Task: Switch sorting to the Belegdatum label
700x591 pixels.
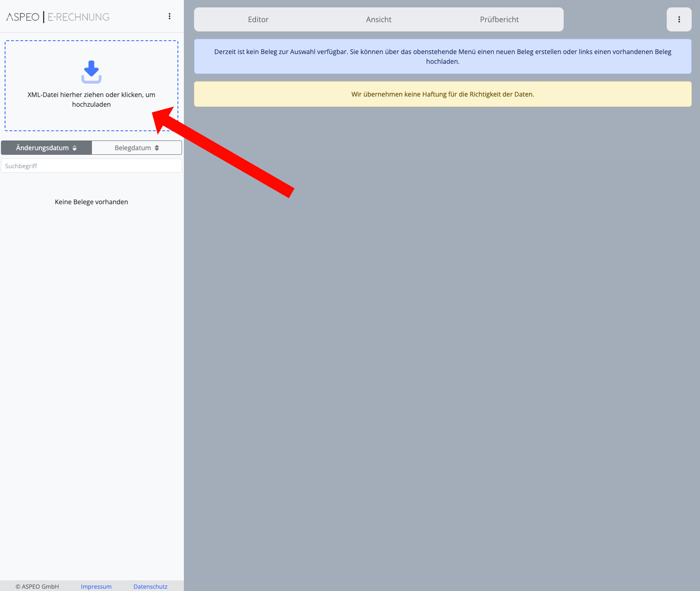Action: (x=133, y=148)
